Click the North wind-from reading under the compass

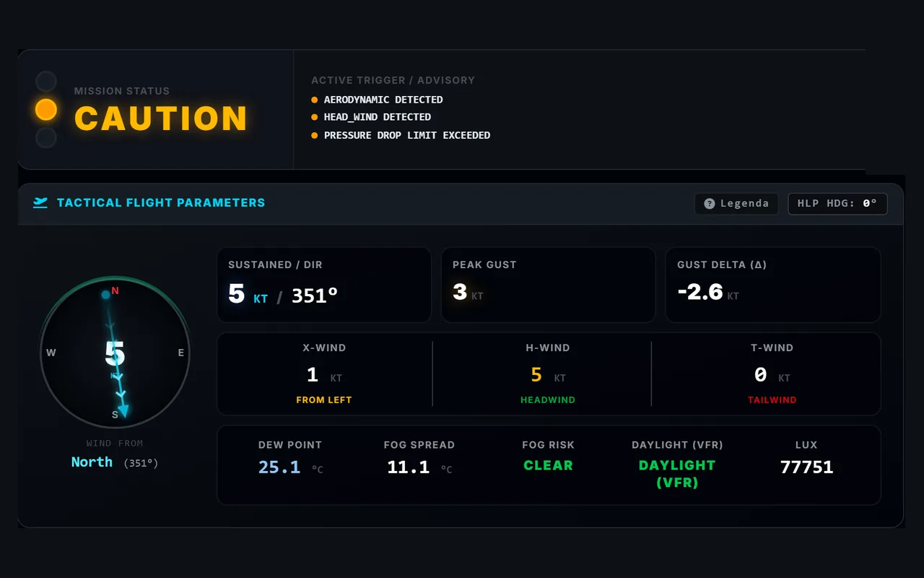point(92,462)
